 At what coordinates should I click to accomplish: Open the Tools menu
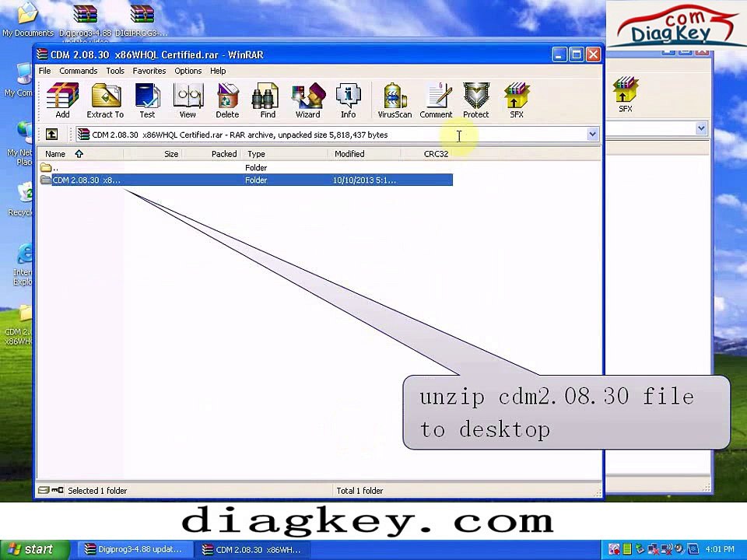click(115, 71)
